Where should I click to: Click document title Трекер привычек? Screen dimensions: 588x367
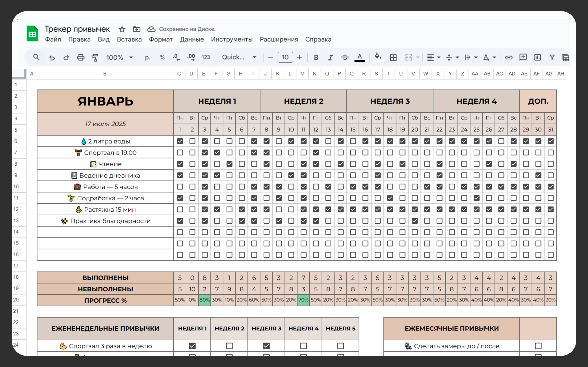click(x=77, y=29)
